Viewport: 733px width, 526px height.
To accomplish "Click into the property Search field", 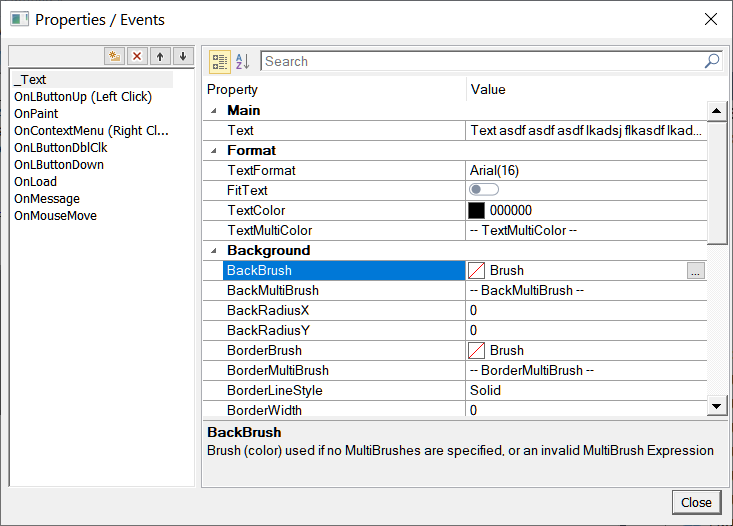I will coord(480,61).
